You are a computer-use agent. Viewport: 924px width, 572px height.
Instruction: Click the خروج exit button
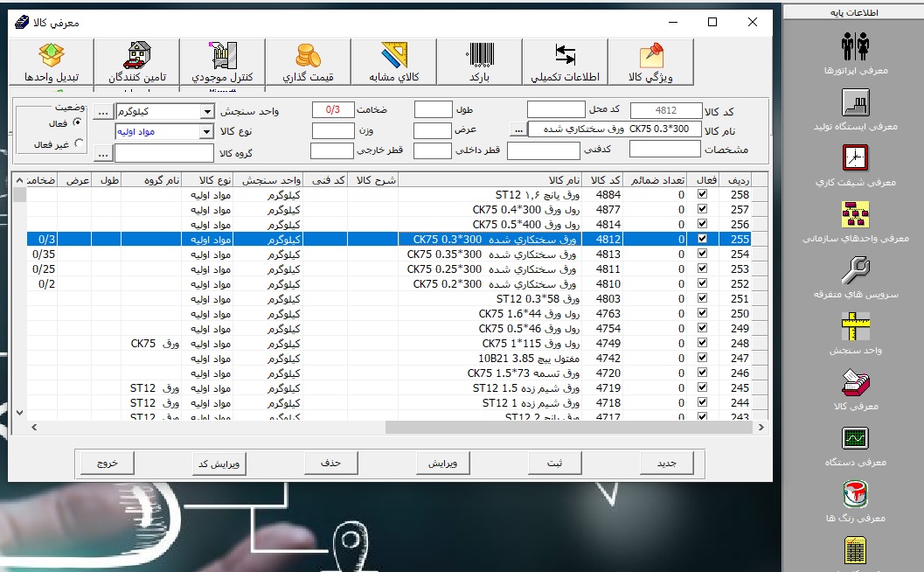click(107, 463)
